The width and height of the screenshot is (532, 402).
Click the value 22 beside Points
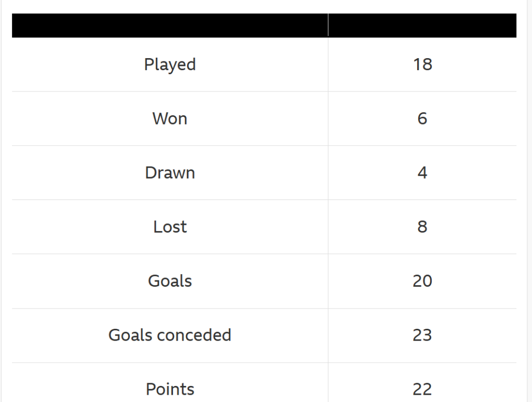[422, 389]
